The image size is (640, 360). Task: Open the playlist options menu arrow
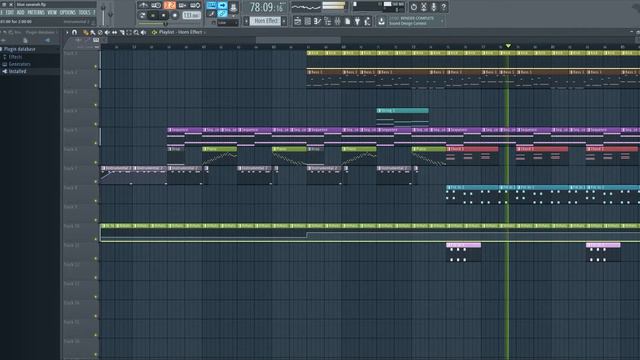click(x=68, y=32)
